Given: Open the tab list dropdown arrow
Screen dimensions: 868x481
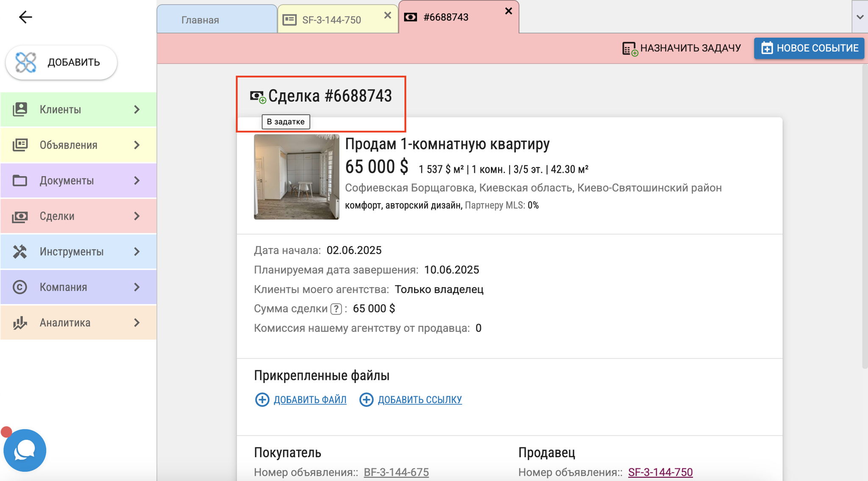Looking at the screenshot, I should (x=860, y=17).
